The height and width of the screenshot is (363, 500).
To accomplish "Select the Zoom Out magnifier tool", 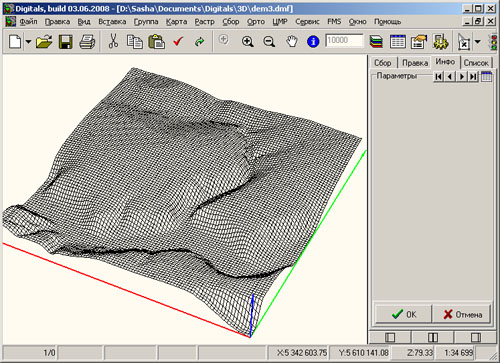I will (269, 42).
